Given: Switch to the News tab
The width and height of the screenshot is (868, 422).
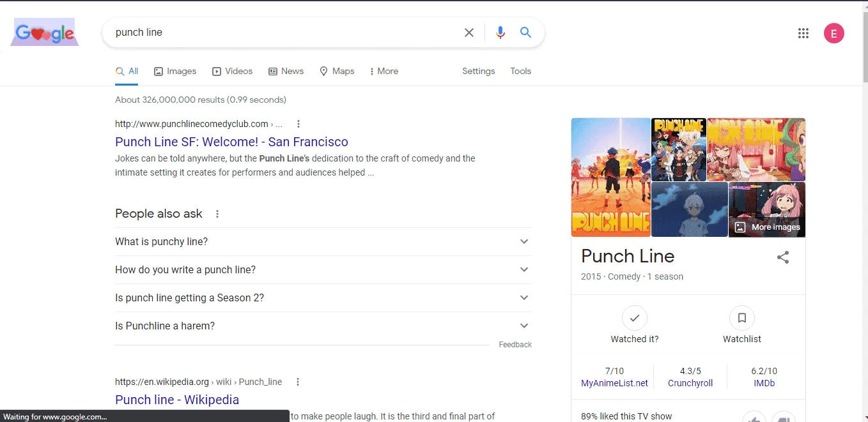Looking at the screenshot, I should (x=286, y=71).
